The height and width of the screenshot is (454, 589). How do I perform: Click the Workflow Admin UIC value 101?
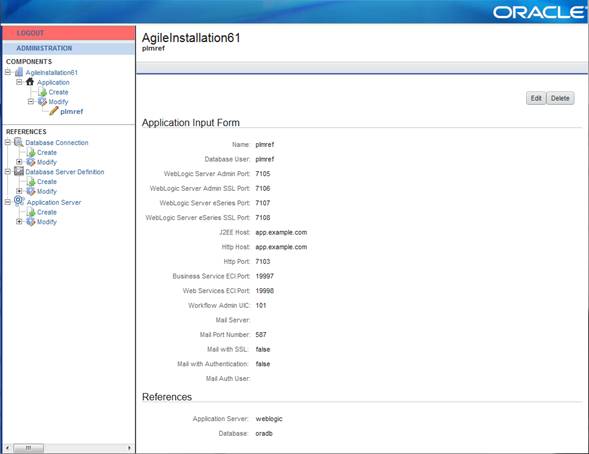pyautogui.click(x=261, y=305)
